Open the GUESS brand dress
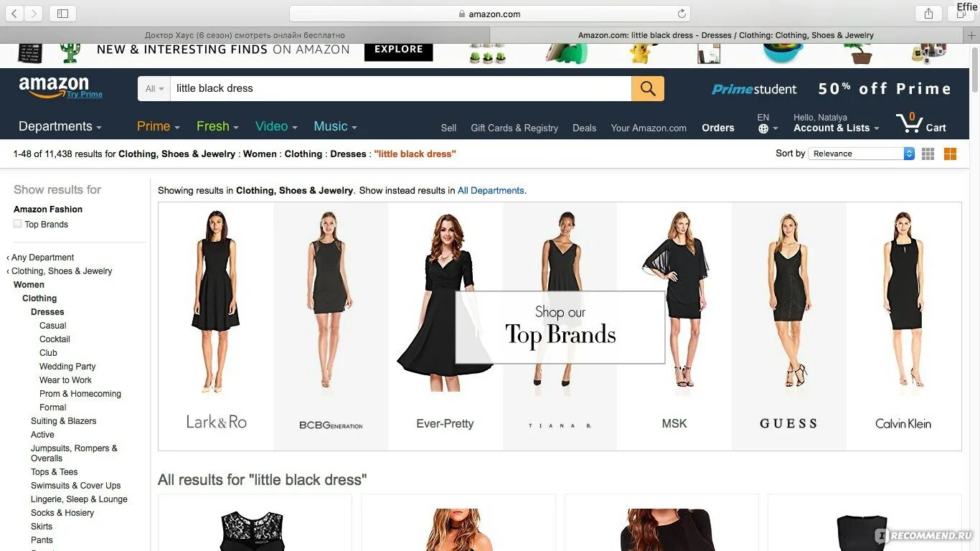The image size is (980, 551). tap(788, 326)
